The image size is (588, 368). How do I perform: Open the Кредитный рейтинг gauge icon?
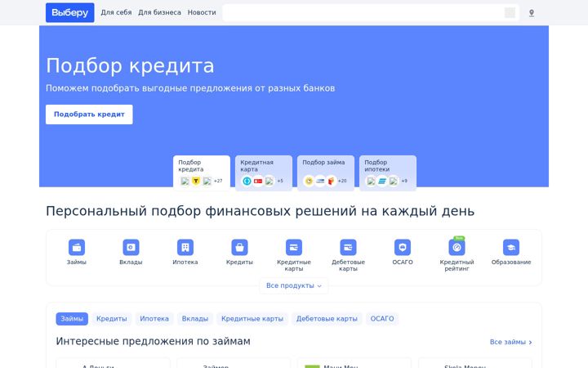coord(457,247)
